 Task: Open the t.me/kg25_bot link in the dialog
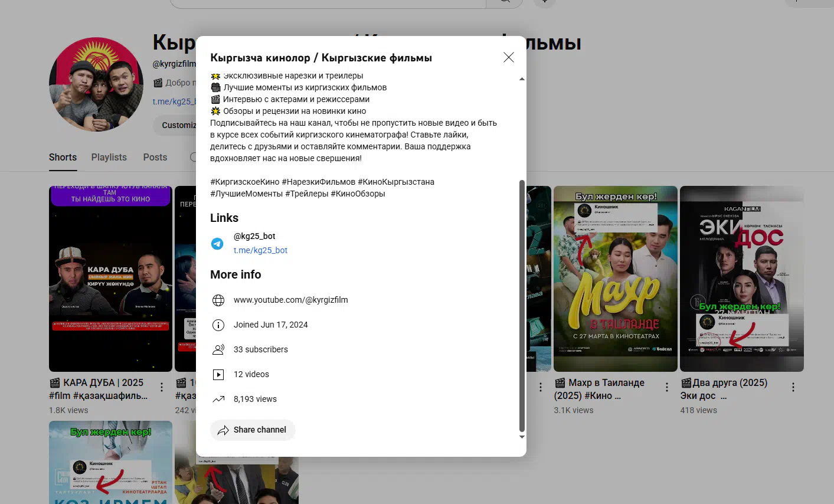[x=260, y=250]
